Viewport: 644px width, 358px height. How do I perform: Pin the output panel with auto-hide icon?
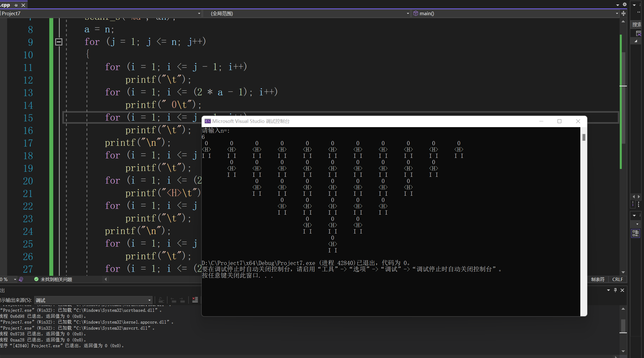pos(615,290)
